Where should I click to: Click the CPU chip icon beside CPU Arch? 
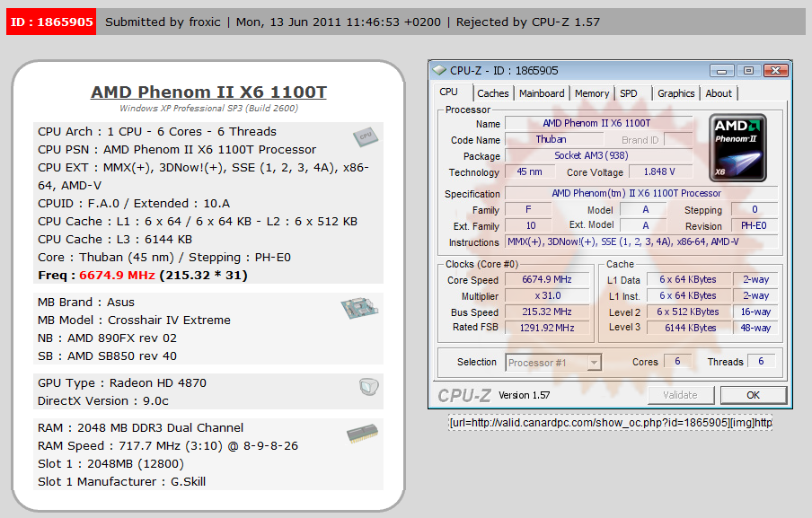(366, 136)
